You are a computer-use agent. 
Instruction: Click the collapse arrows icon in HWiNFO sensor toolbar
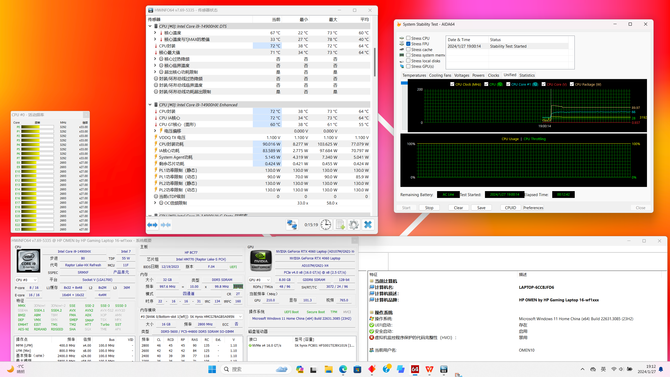point(166,225)
